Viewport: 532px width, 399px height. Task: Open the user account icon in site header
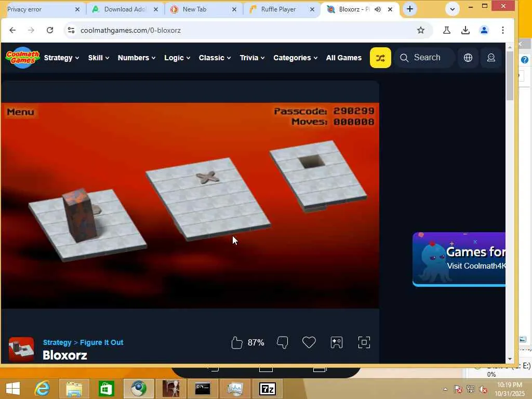[x=491, y=58]
